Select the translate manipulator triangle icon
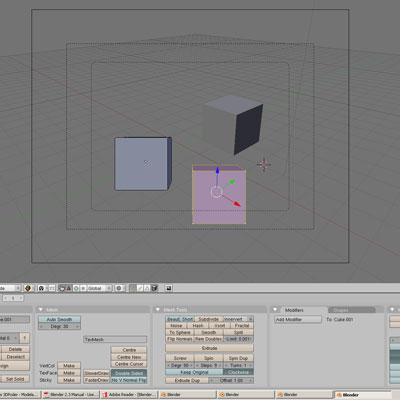 [x=69, y=288]
